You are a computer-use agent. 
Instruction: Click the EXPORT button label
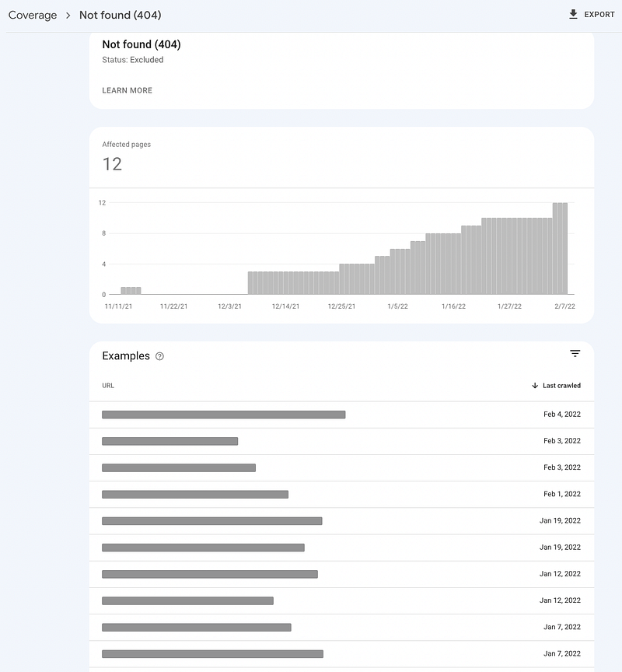[x=599, y=15]
